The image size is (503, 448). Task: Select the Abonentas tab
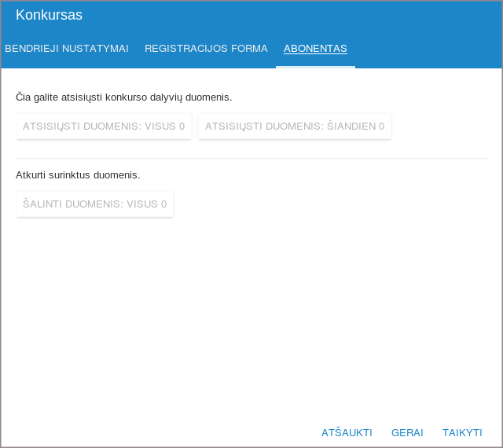point(315,49)
